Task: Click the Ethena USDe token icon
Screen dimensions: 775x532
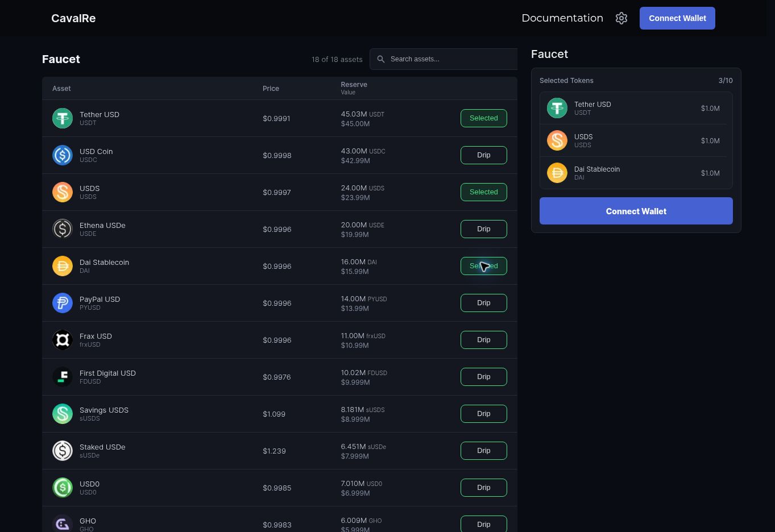Action: 63,229
